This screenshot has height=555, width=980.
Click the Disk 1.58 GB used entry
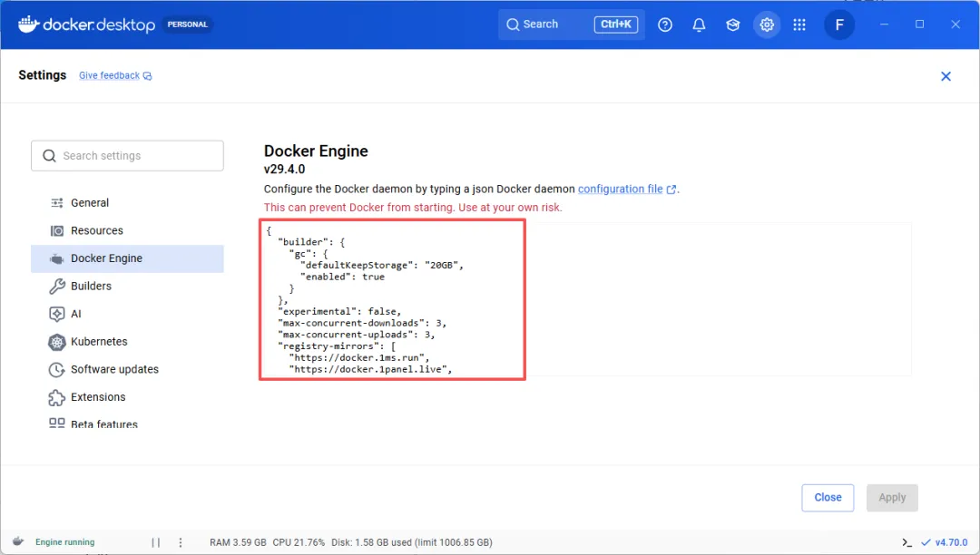412,542
